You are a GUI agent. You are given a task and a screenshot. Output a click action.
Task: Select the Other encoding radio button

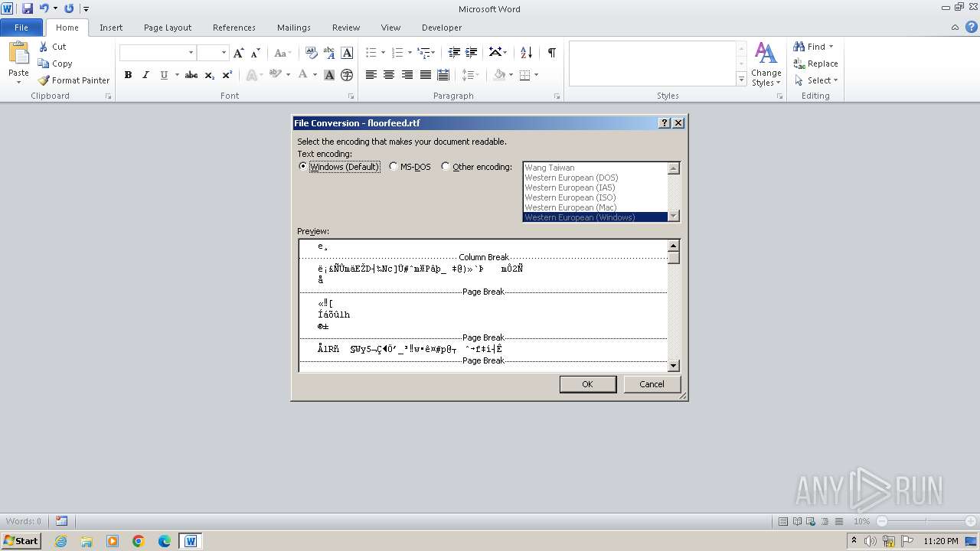pyautogui.click(x=446, y=167)
